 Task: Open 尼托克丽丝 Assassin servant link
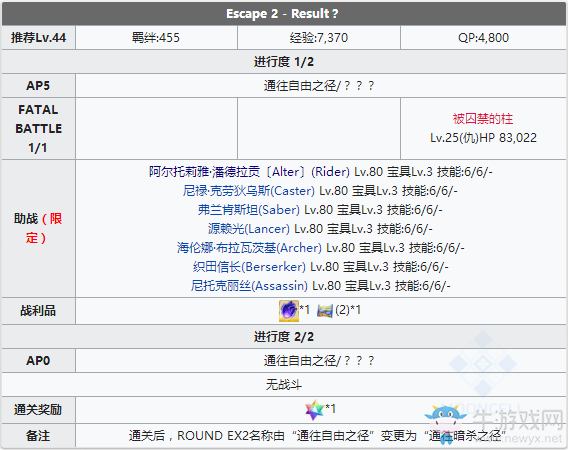tap(249, 286)
